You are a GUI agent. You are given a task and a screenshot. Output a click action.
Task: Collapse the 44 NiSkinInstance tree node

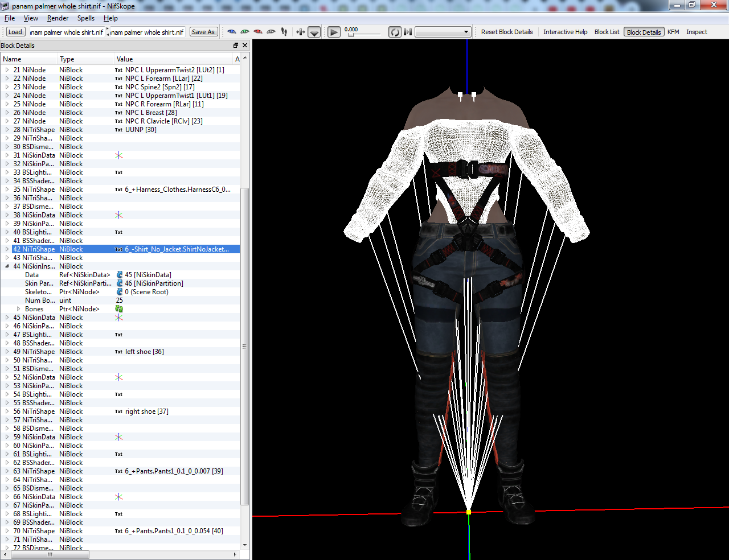(x=7, y=266)
